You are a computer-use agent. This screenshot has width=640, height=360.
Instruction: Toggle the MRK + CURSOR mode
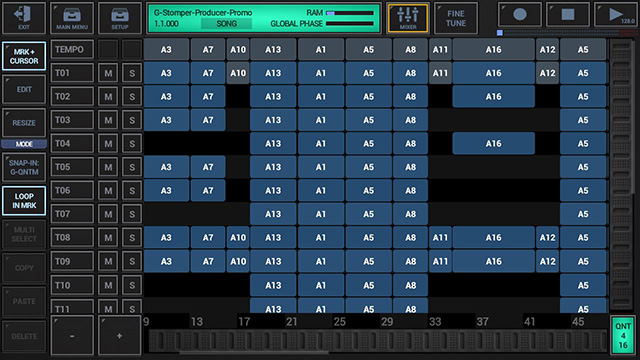(x=24, y=56)
